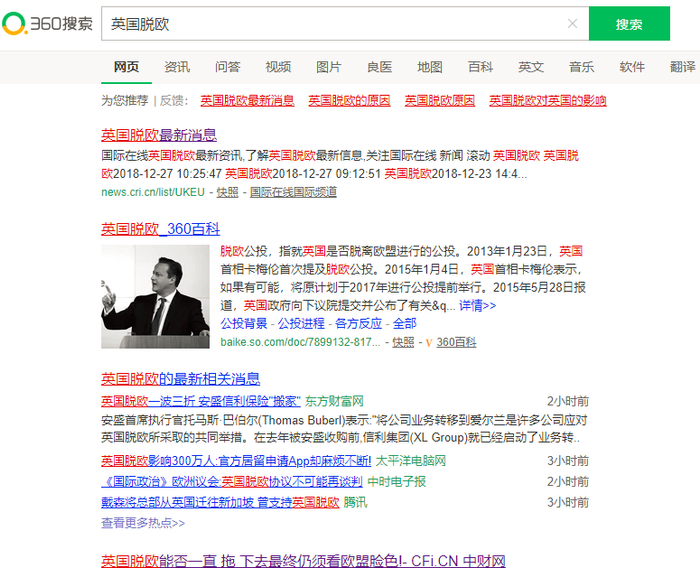The width and height of the screenshot is (700, 568).
Task: Select the 良医 tab
Action: [x=379, y=67]
